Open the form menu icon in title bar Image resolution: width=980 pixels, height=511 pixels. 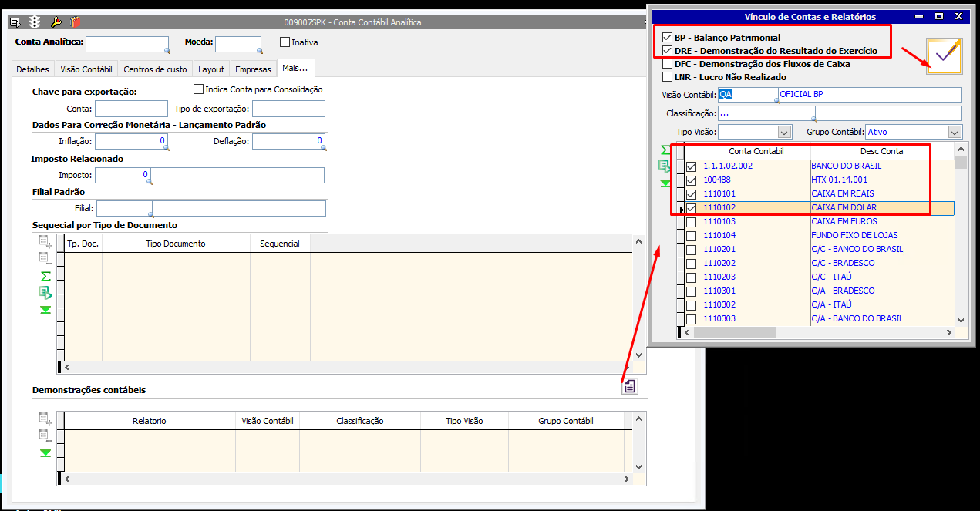point(15,22)
